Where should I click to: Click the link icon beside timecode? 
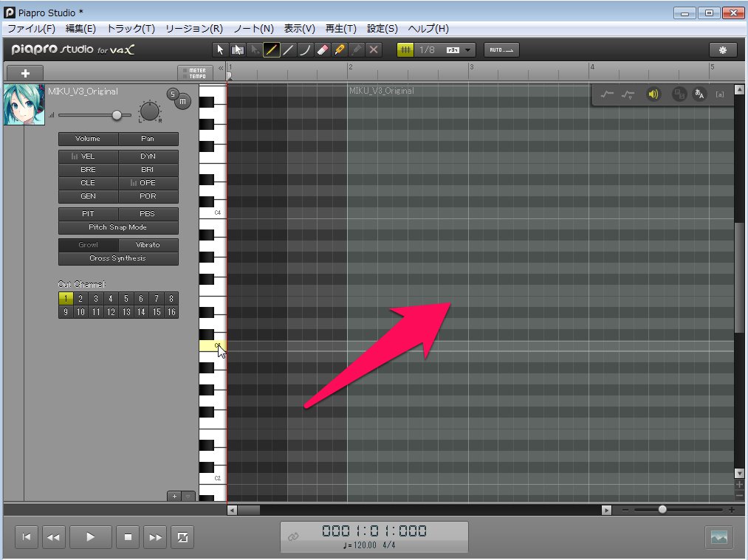pyautogui.click(x=293, y=536)
